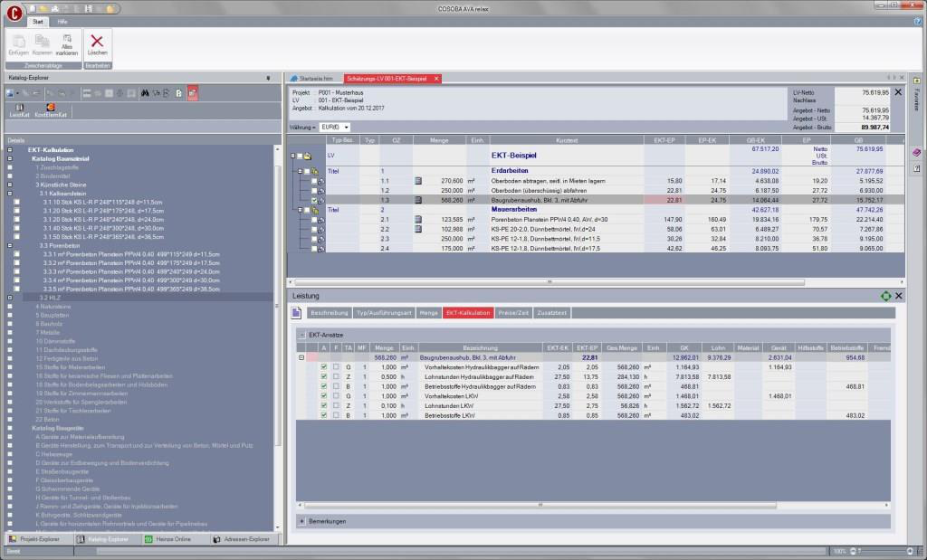The width and height of the screenshot is (927, 560).
Task: Expand the Bemerkungen section
Action: click(x=301, y=520)
